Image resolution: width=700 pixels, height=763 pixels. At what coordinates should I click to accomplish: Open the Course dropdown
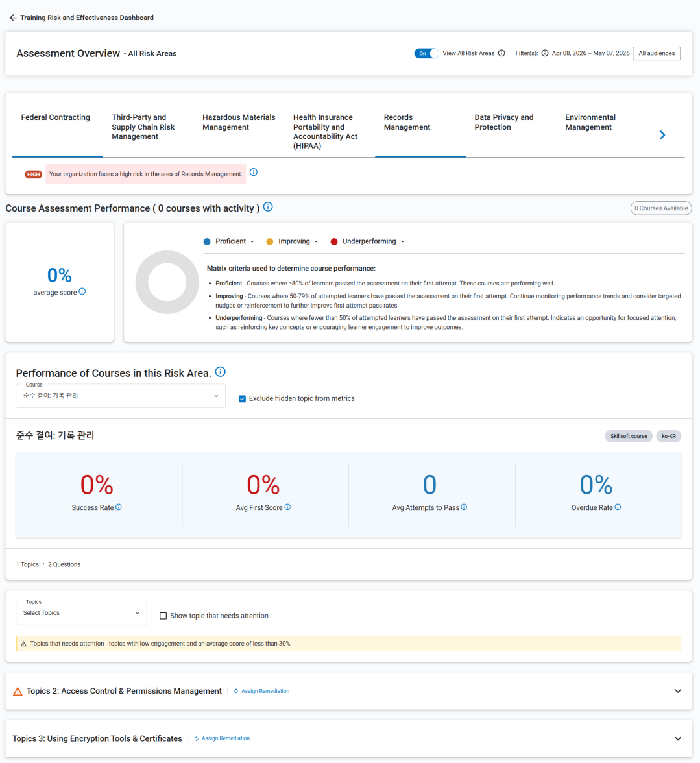pyautogui.click(x=121, y=396)
